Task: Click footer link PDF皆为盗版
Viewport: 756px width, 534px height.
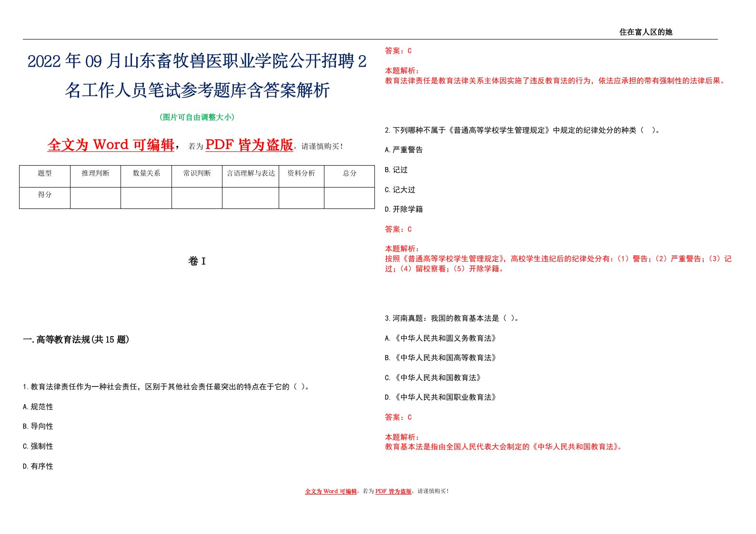Action: pyautogui.click(x=393, y=491)
